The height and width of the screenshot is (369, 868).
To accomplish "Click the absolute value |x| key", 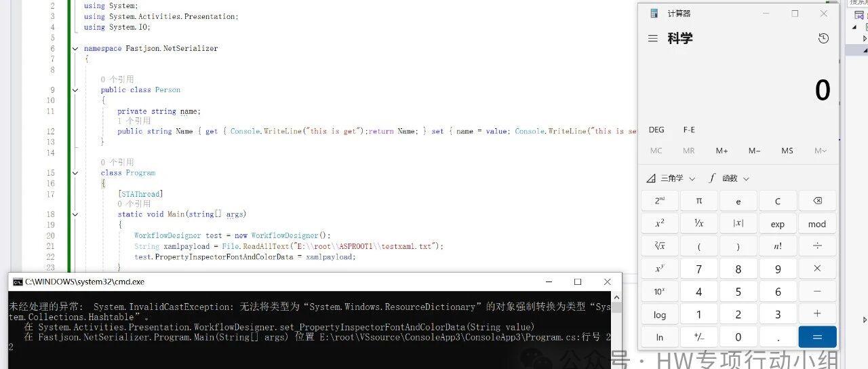I will (738, 224).
